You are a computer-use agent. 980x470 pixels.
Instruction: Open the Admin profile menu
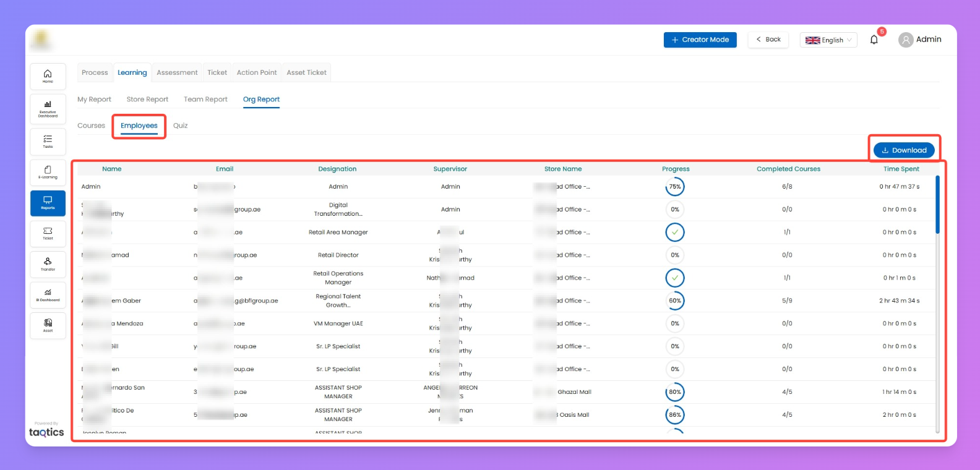(x=920, y=40)
